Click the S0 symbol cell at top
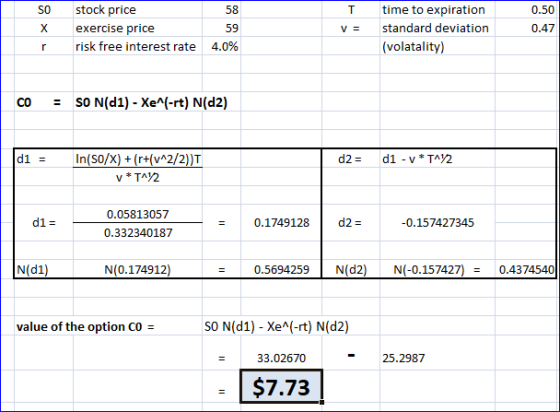The image size is (560, 412). (44, 10)
